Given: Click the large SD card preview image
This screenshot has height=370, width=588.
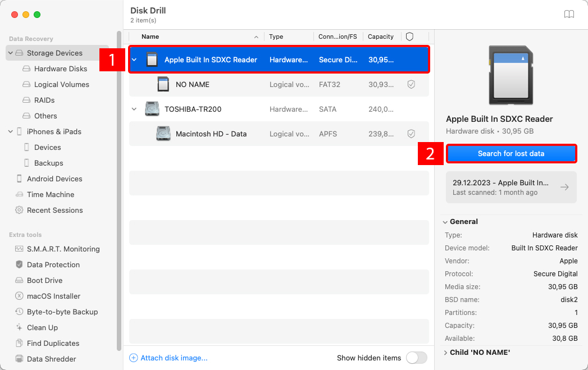Looking at the screenshot, I should pyautogui.click(x=510, y=75).
